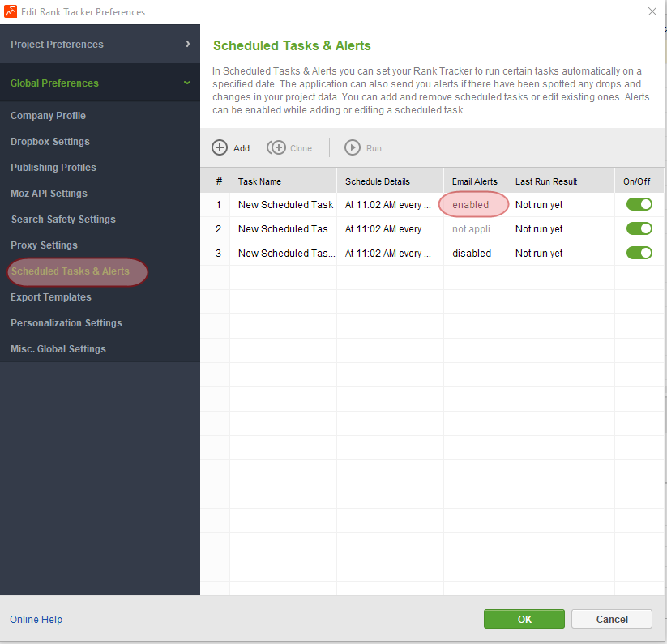667x644 pixels.
Task: Go to Personalization Settings
Action: [66, 323]
